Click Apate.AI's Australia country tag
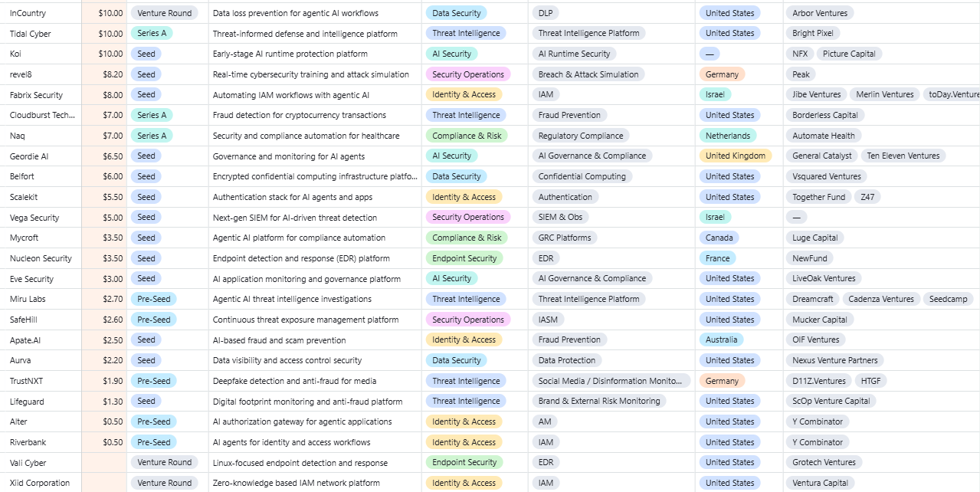 tap(722, 340)
